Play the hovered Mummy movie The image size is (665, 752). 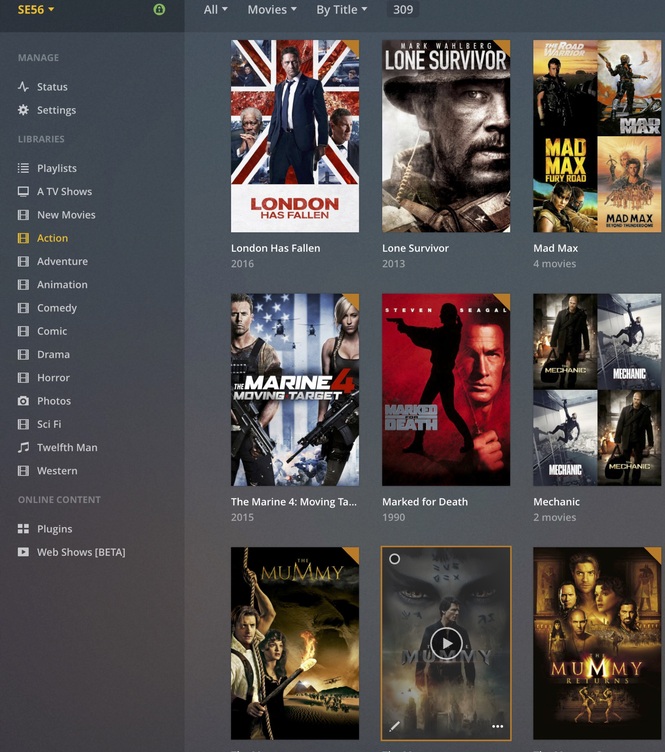tap(446, 644)
